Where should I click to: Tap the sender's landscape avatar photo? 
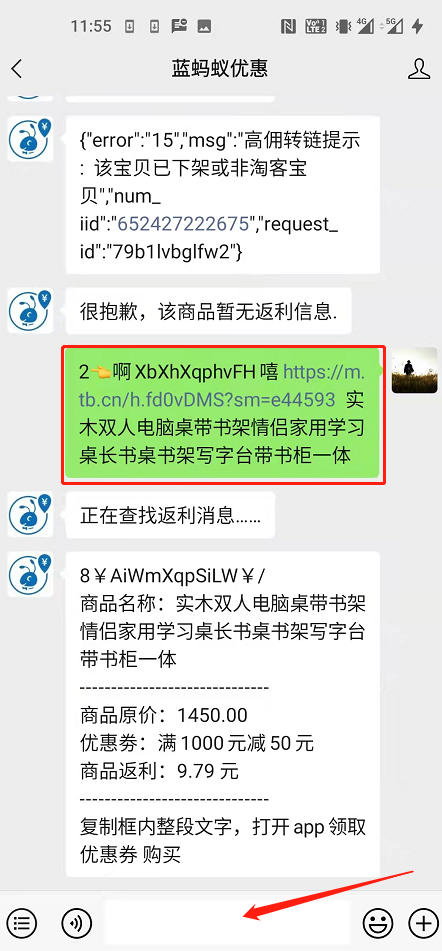click(x=414, y=371)
